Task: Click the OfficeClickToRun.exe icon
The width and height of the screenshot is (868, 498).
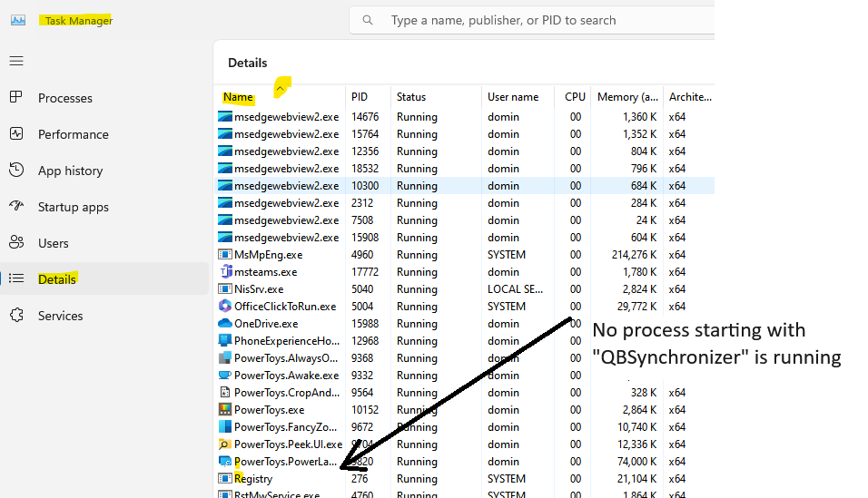Action: [x=225, y=306]
